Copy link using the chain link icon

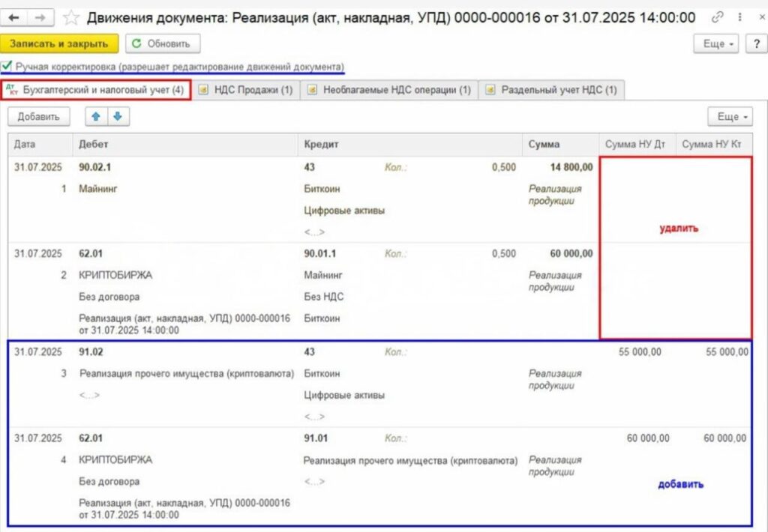pyautogui.click(x=718, y=17)
